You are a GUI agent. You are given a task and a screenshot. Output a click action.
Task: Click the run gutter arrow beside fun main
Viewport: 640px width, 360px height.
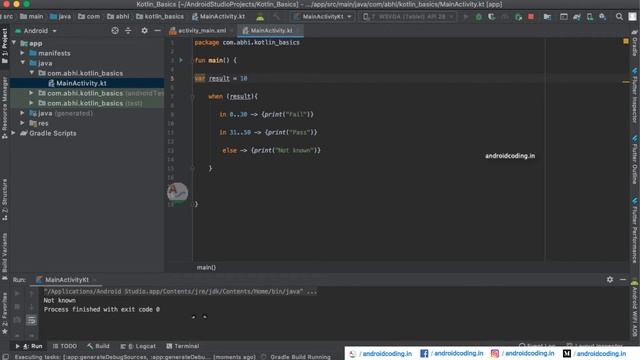181,60
